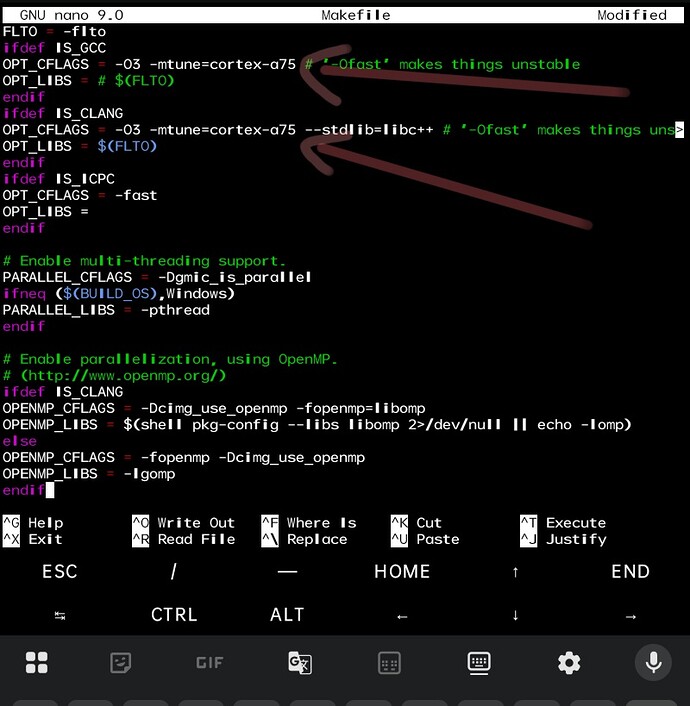Click '# Enable multi-threading support.' comment

[x=144, y=261]
